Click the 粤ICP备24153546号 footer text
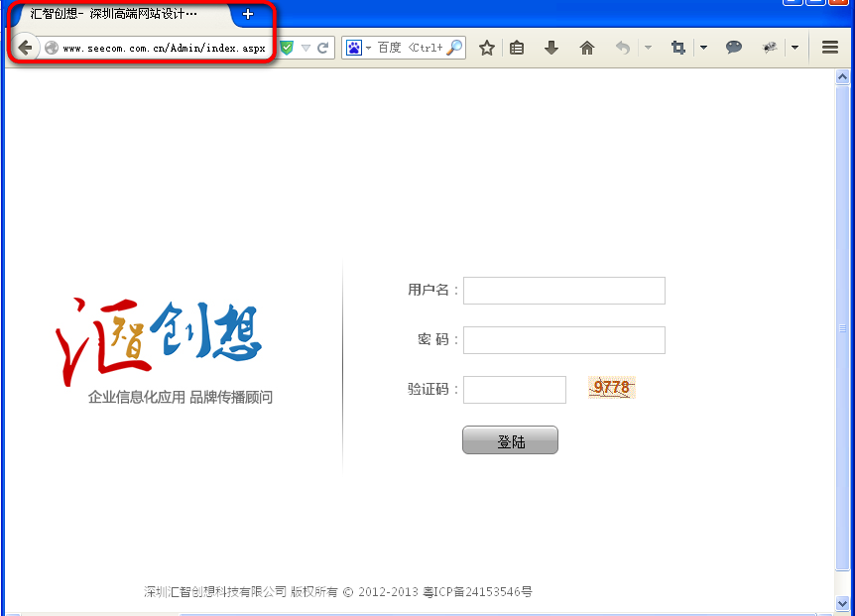 coord(478,592)
